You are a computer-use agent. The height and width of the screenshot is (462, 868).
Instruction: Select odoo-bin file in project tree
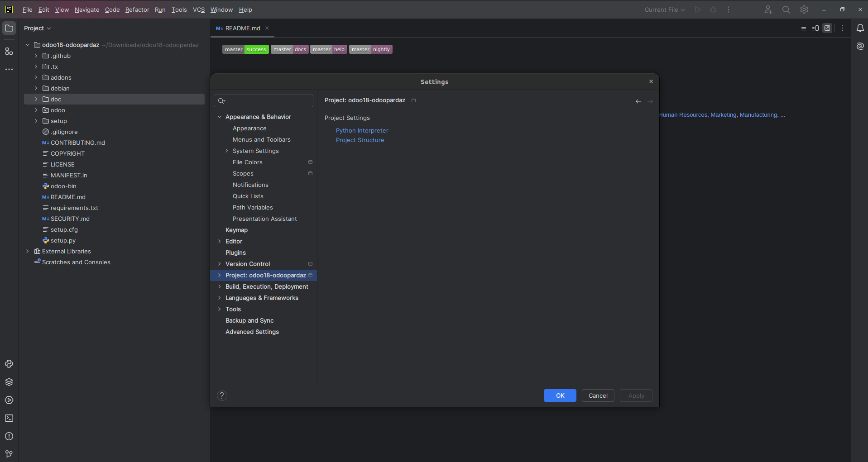pyautogui.click(x=63, y=186)
